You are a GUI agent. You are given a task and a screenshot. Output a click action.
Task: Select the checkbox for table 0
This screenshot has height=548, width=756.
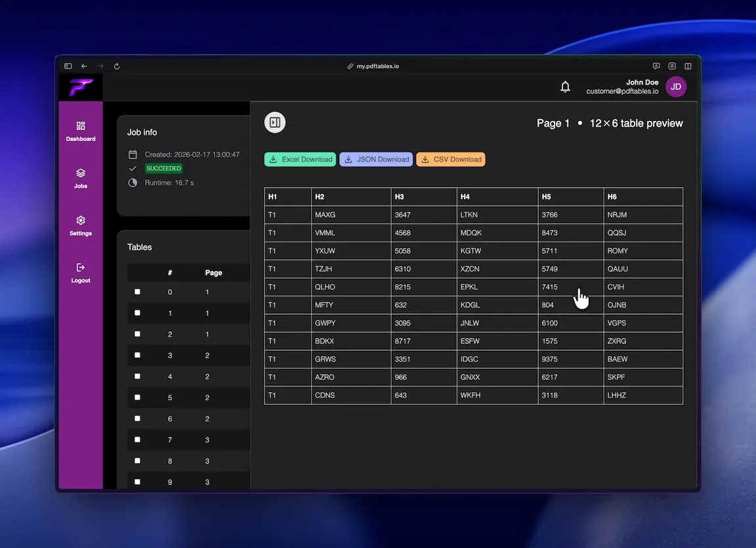136,292
